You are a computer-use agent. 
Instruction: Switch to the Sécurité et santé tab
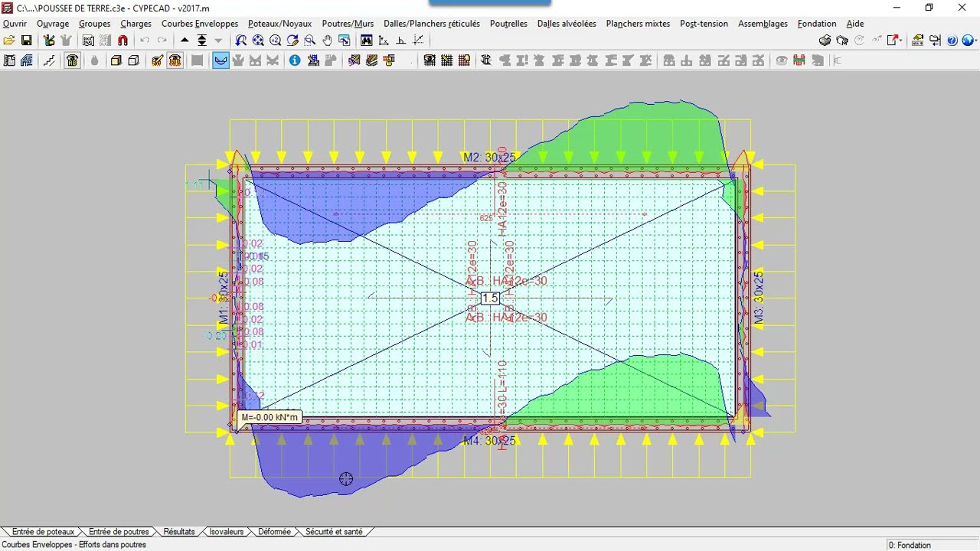[334, 532]
